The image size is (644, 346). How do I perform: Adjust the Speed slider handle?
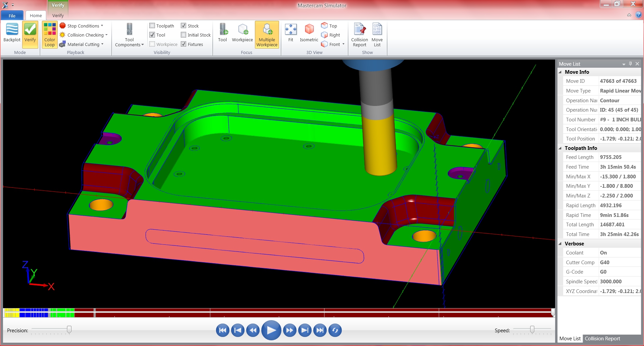click(x=532, y=330)
